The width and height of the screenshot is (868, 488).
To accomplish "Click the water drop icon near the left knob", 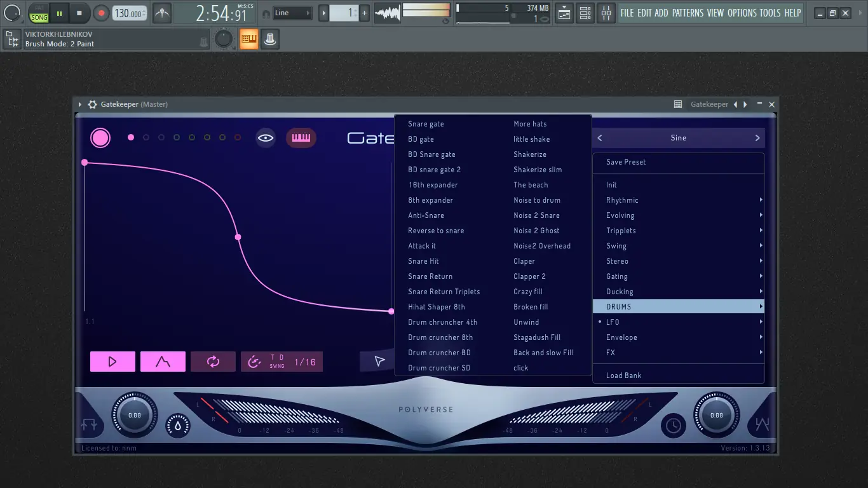I will click(x=178, y=425).
